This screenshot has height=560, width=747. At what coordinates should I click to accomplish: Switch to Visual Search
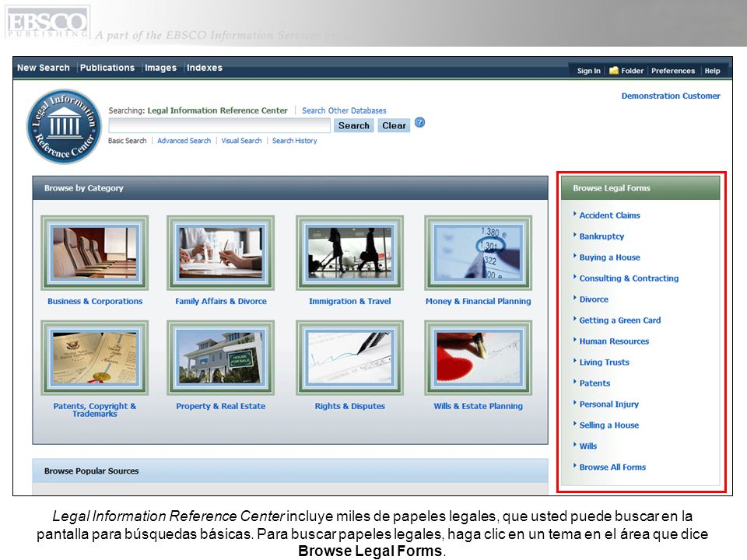pyautogui.click(x=241, y=141)
